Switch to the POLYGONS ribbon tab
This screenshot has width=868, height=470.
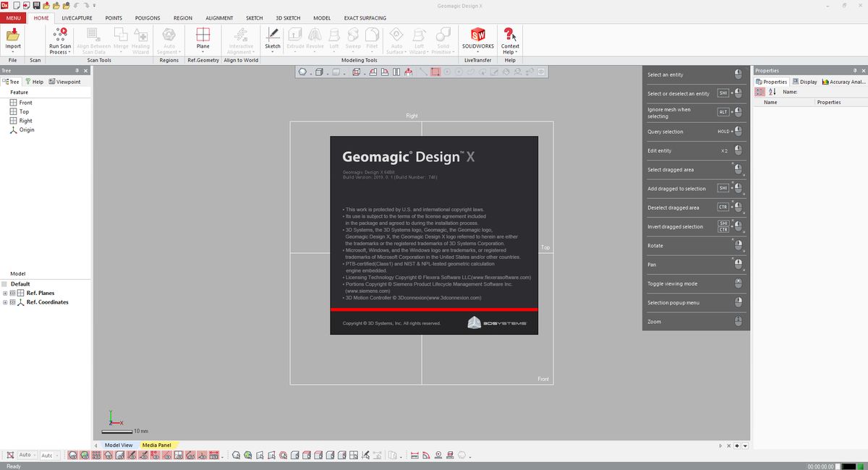pyautogui.click(x=148, y=17)
